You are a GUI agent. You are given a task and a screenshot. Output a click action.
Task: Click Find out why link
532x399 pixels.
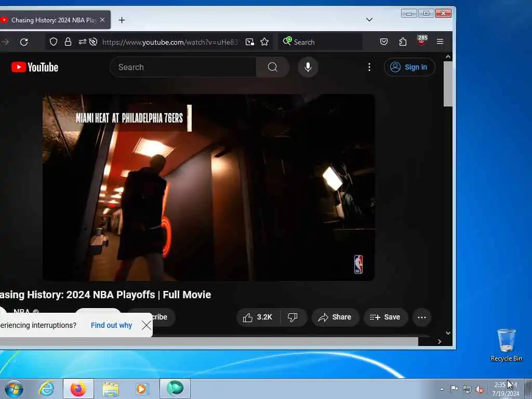[x=111, y=325]
